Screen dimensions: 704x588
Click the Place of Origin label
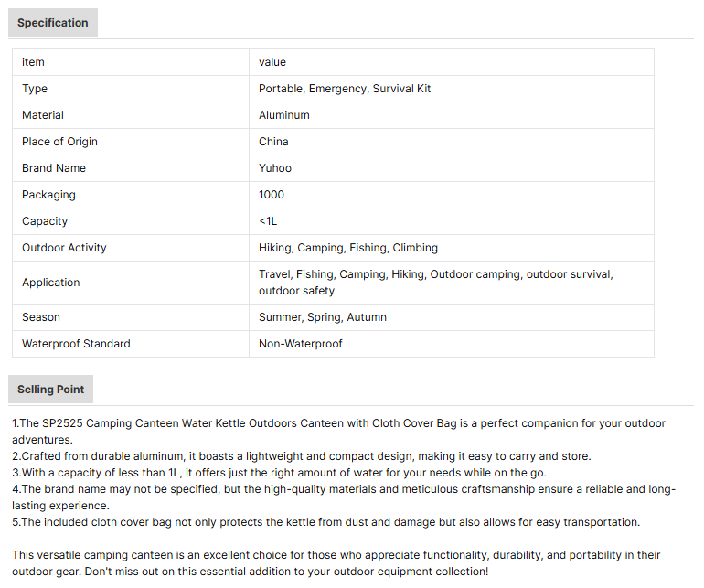(59, 142)
